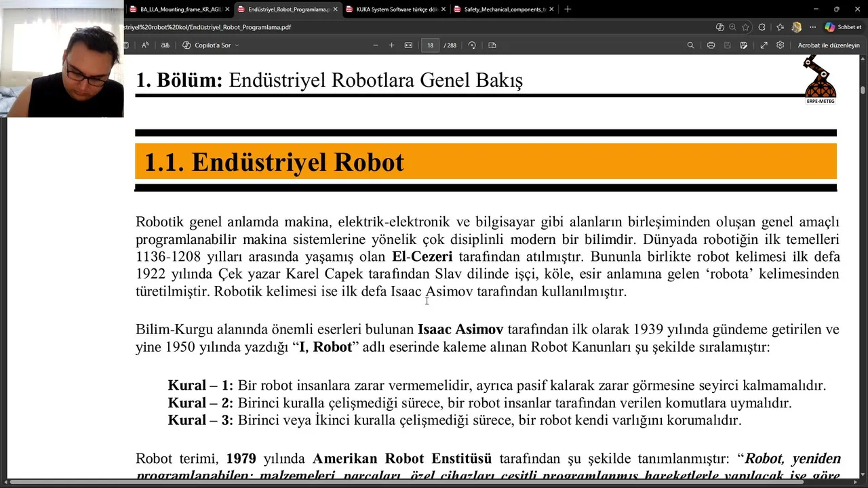The width and height of the screenshot is (868, 488).
Task: Click the fit to width icon
Action: click(x=408, y=45)
